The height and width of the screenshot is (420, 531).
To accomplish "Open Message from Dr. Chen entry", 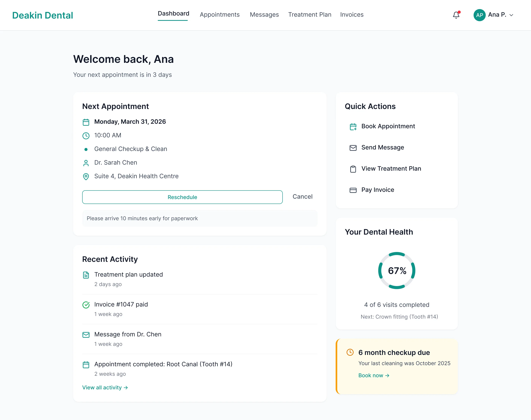I will coord(200,339).
